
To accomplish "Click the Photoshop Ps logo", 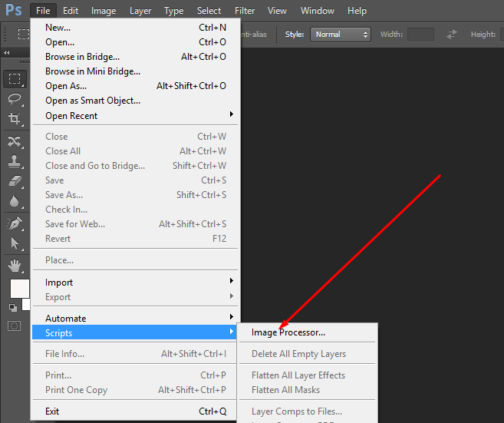I will (14, 10).
